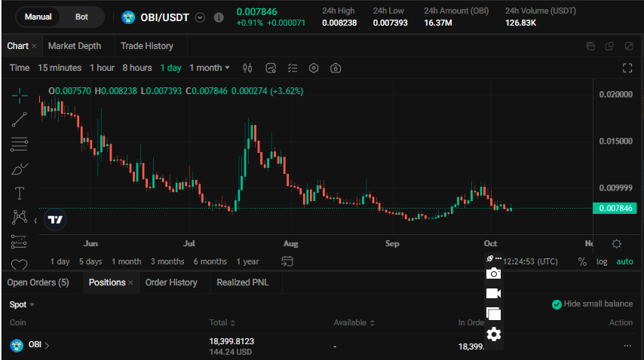
Task: Open the Order History tab
Action: (x=171, y=282)
